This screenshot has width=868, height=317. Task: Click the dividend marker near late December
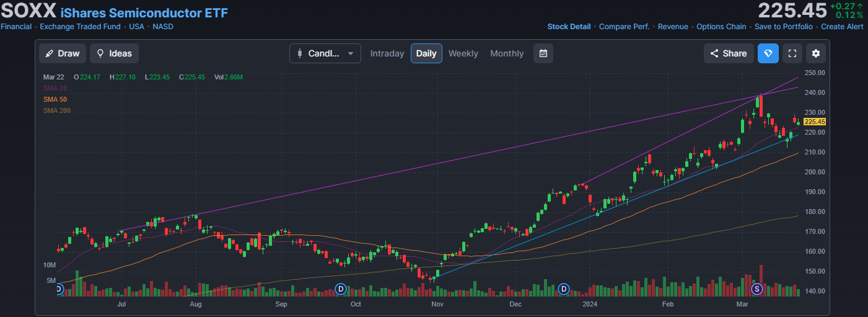click(x=564, y=288)
